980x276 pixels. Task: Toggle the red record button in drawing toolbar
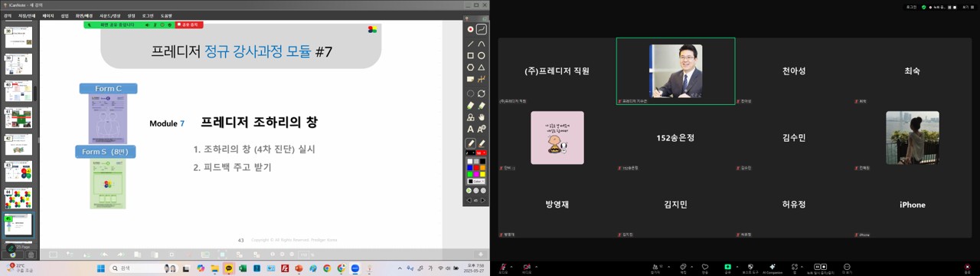coord(470,29)
